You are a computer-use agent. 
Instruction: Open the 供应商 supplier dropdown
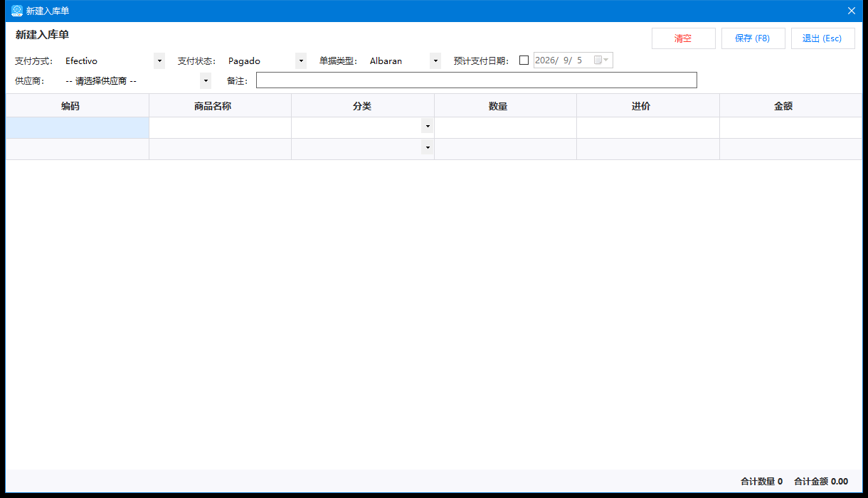(206, 81)
